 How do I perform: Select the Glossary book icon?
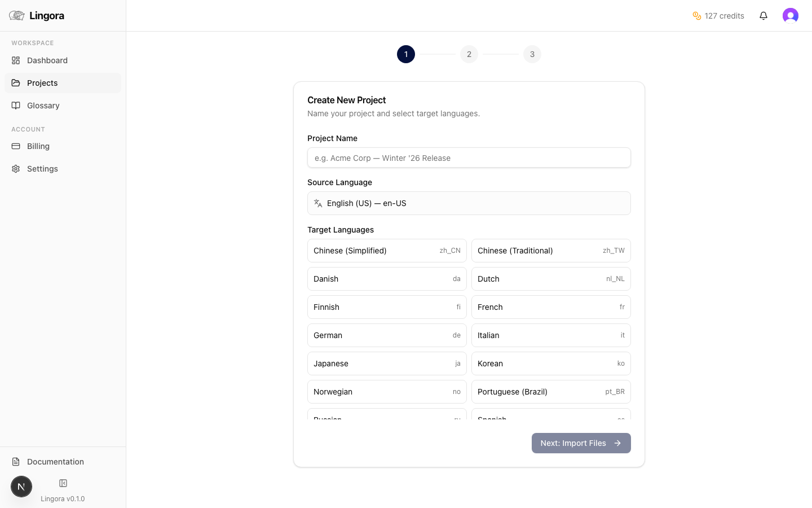click(16, 106)
